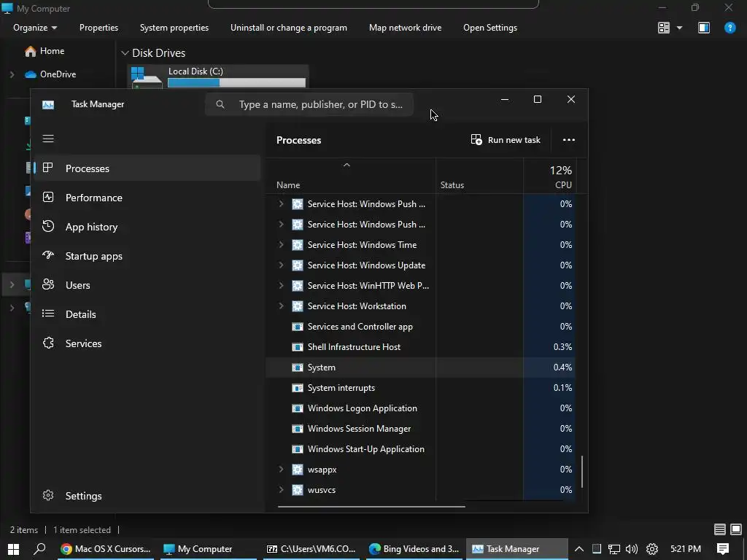This screenshot has height=560, width=747.
Task: Switch to the Performance page
Action: tap(148, 198)
